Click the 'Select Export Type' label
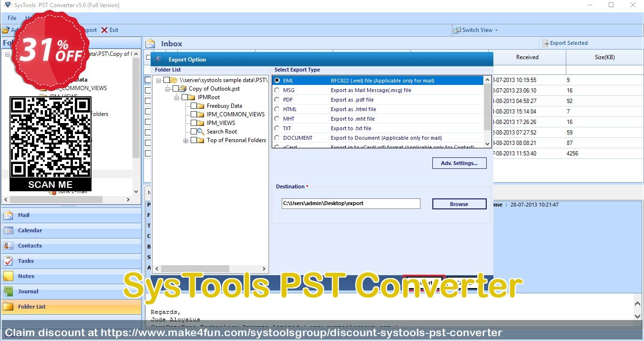This screenshot has height=341, width=644. tap(297, 70)
